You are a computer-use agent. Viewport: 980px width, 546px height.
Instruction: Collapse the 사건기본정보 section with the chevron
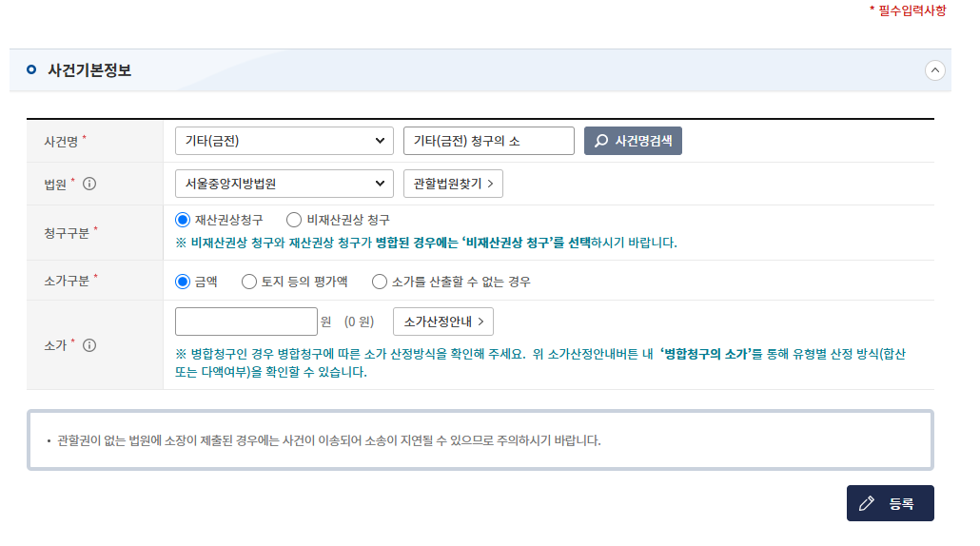coord(934,70)
